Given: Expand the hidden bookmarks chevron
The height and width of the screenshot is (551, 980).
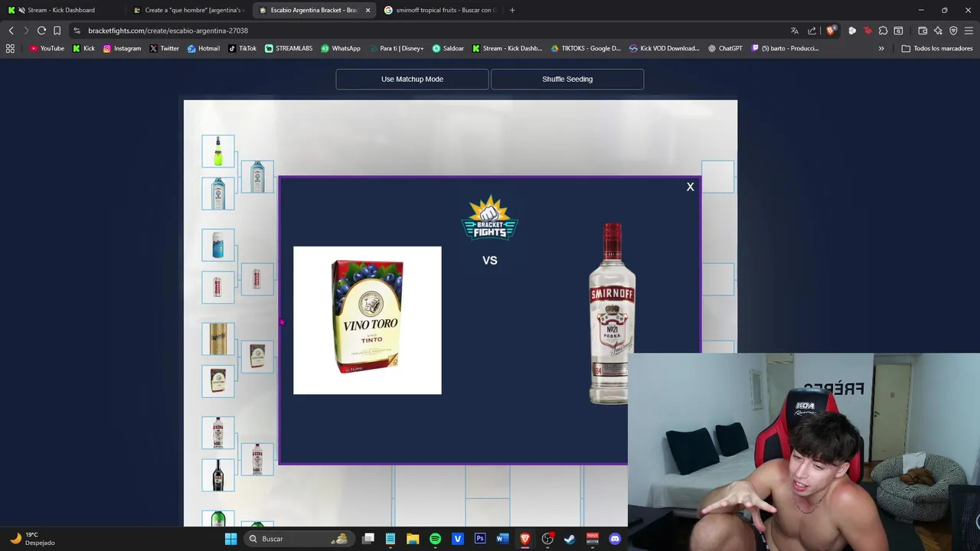Looking at the screenshot, I should click(881, 48).
